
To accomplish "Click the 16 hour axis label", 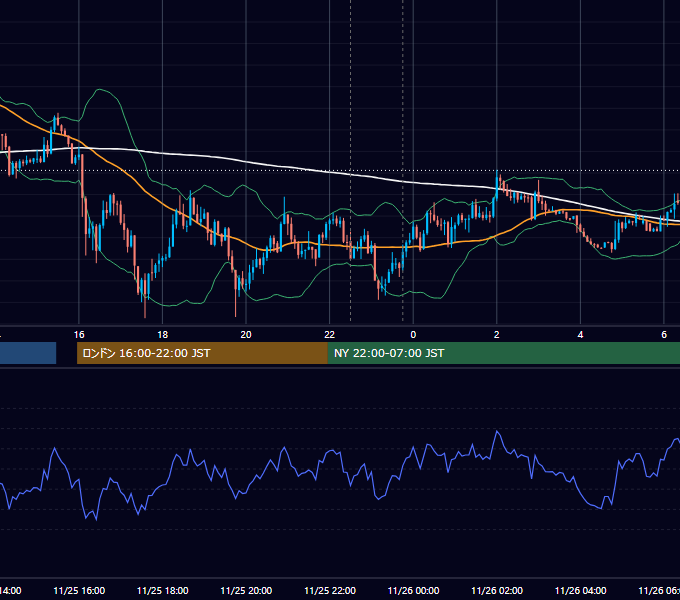I will [x=79, y=335].
